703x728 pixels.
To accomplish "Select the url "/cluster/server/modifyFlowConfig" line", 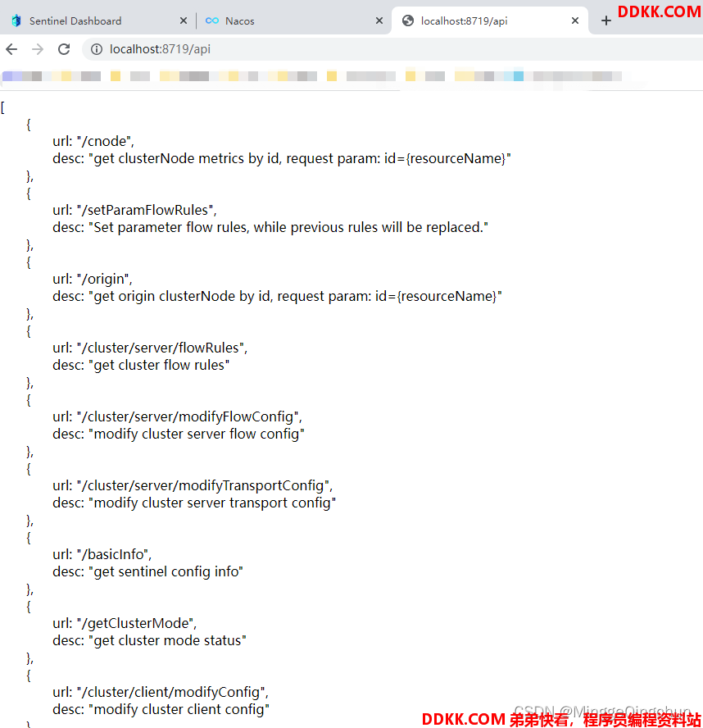I will 177,417.
